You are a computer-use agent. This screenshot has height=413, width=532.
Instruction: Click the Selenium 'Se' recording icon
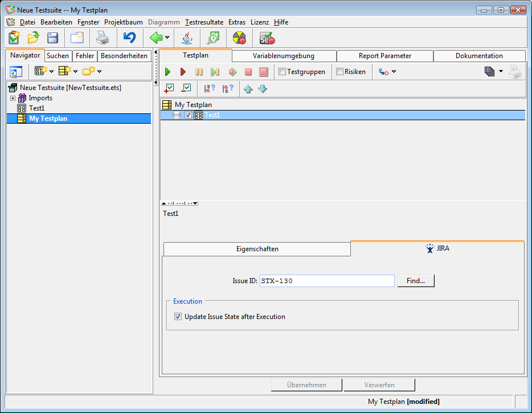pos(267,38)
